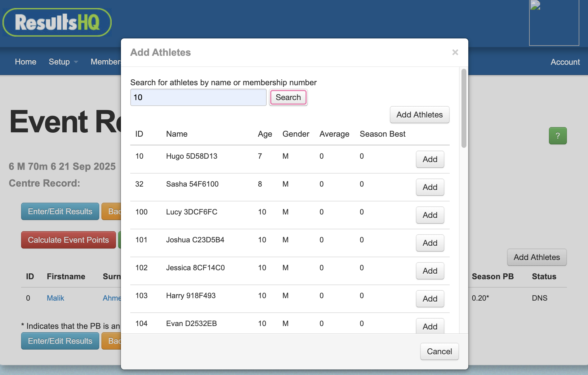This screenshot has height=375, width=588.
Task: Open the Account menu
Action: pos(565,62)
